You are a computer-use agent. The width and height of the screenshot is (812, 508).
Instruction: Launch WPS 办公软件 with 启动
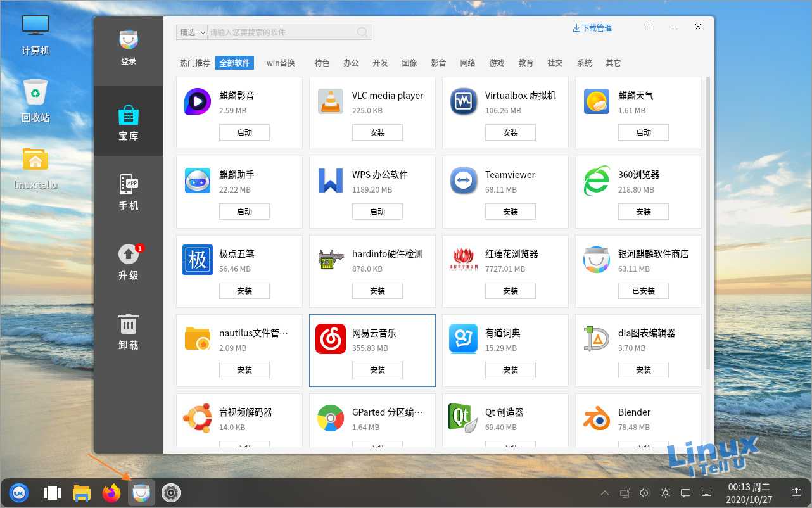tap(377, 212)
